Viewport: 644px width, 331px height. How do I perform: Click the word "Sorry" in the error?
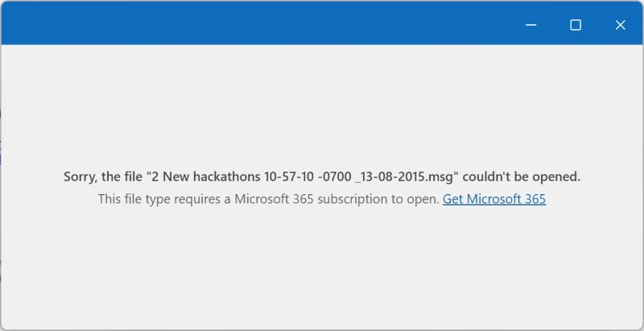click(80, 177)
